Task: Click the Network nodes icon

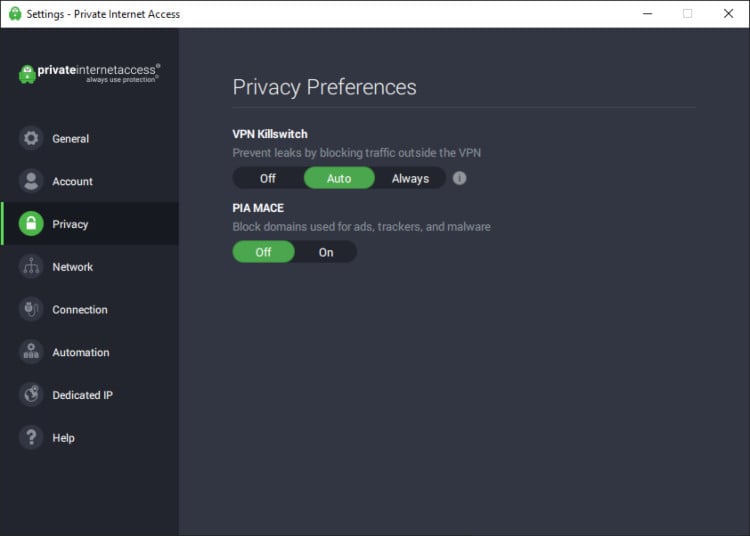Action: coord(31,267)
